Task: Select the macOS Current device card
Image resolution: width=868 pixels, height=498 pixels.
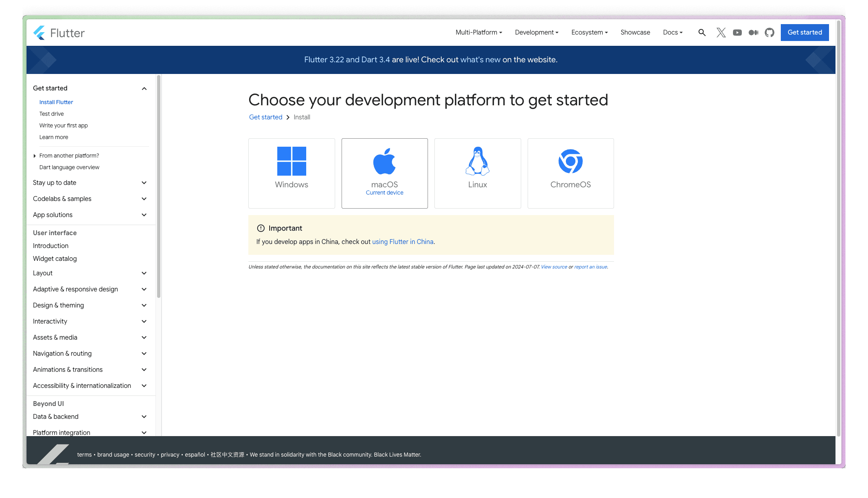Action: tap(385, 173)
